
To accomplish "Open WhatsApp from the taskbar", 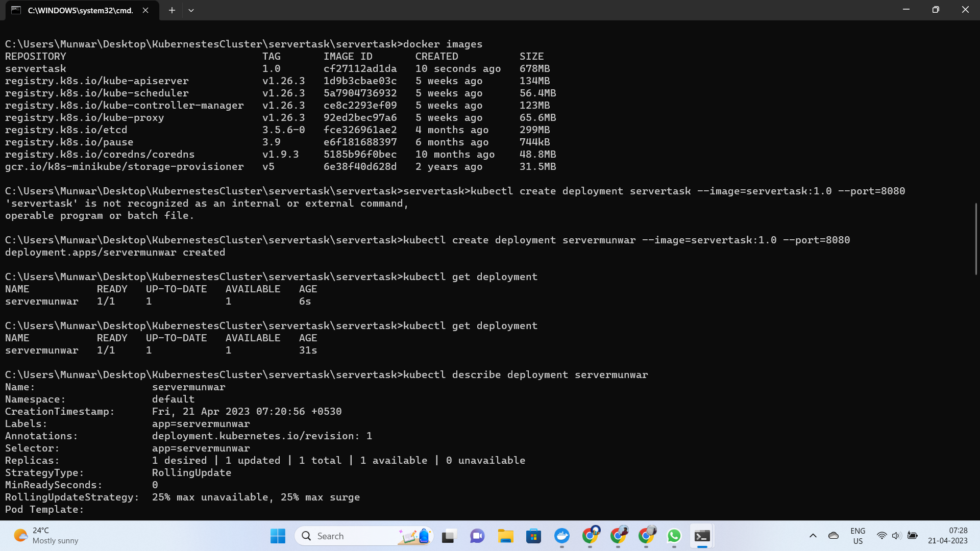I will click(674, 536).
